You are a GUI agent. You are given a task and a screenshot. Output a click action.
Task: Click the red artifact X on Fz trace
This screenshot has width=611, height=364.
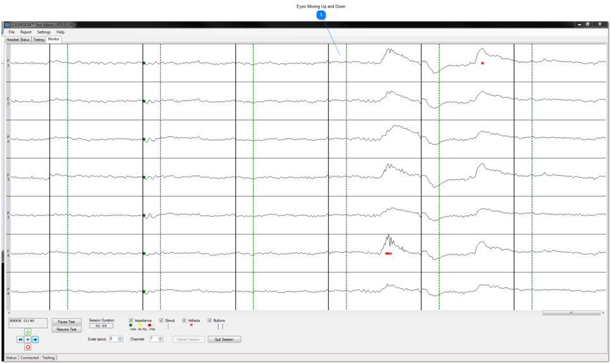(x=483, y=63)
